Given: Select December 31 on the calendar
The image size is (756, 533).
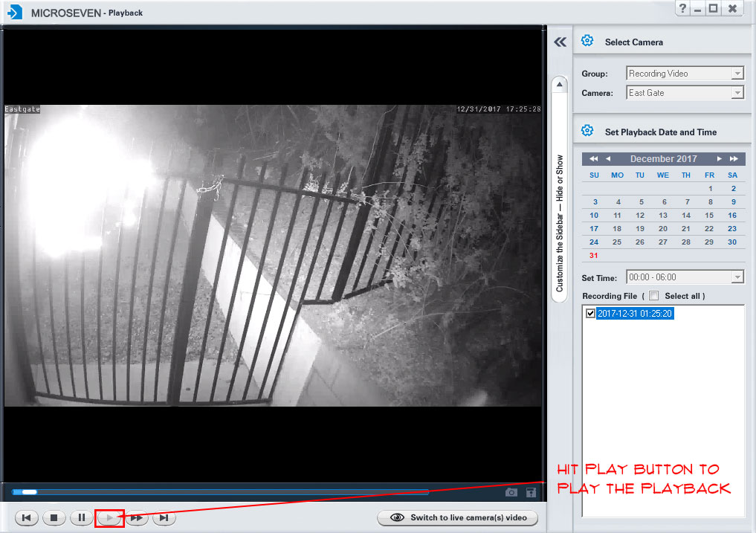Looking at the screenshot, I should click(594, 256).
